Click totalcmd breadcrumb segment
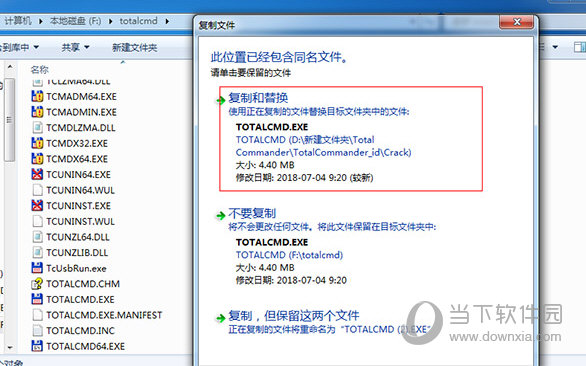 tap(138, 21)
